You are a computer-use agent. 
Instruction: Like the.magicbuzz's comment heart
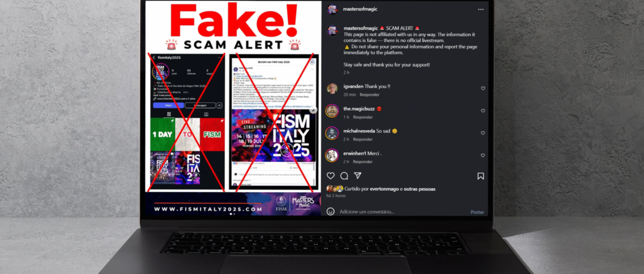click(483, 111)
